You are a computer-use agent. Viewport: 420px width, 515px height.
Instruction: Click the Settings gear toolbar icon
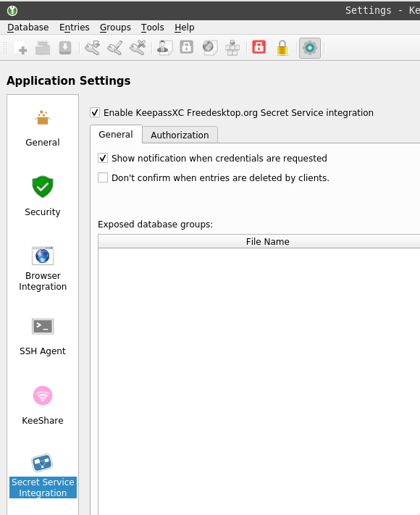[310, 48]
